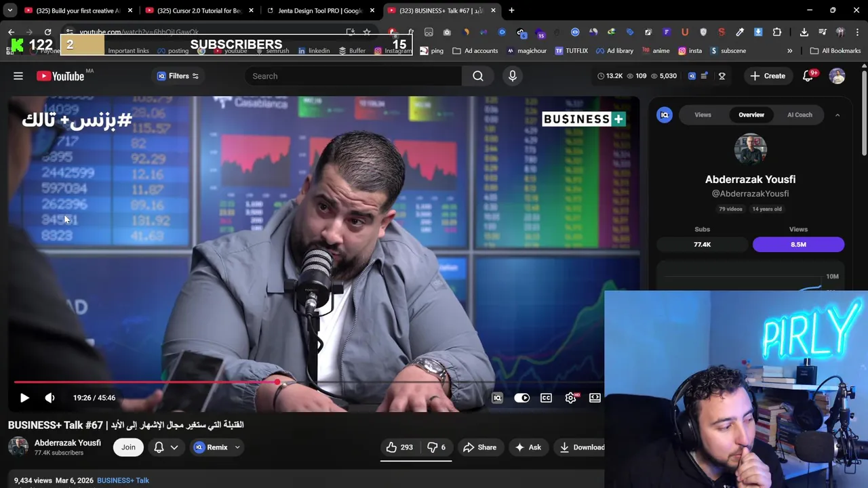Share the video
The height and width of the screenshot is (488, 868).
click(x=479, y=447)
